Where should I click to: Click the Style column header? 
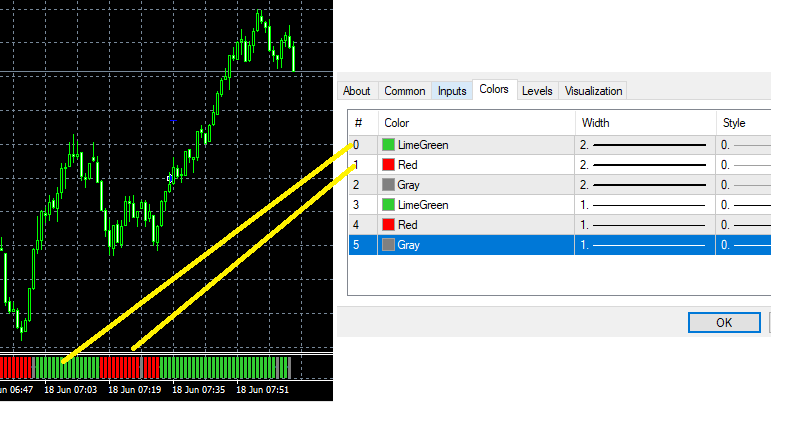pyautogui.click(x=744, y=123)
